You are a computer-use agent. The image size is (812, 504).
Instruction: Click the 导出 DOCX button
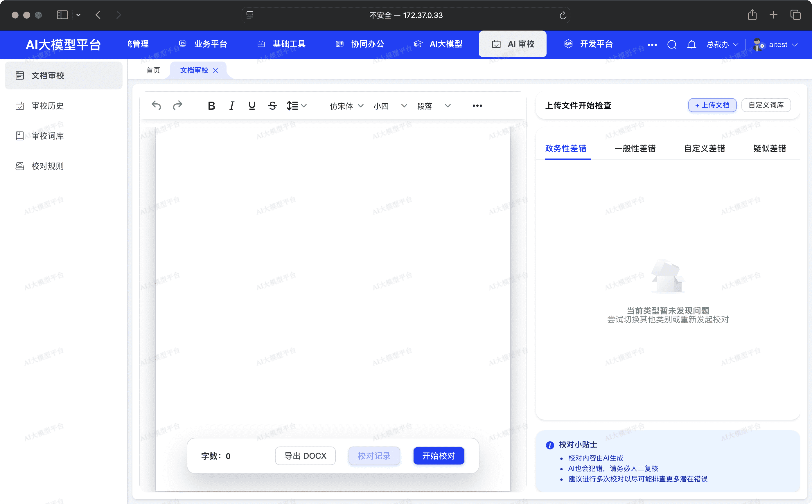305,456
